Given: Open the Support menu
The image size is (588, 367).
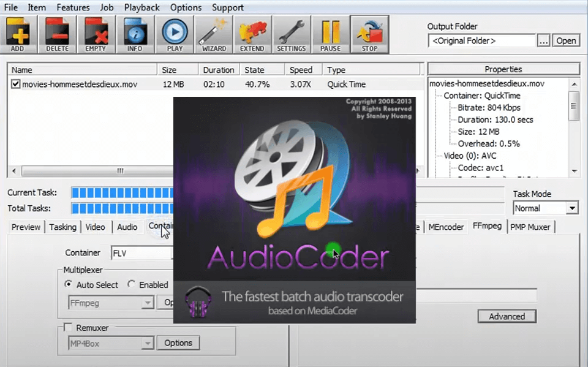Looking at the screenshot, I should pyautogui.click(x=228, y=7).
